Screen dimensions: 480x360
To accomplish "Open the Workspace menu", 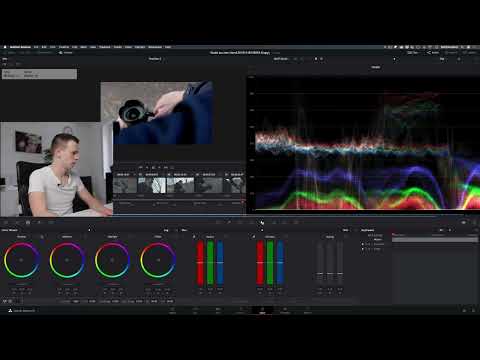I will click(155, 47).
